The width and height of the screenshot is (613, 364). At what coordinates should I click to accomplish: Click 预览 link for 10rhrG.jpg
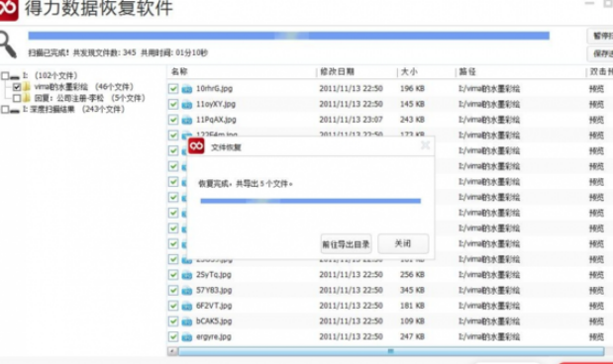click(596, 89)
